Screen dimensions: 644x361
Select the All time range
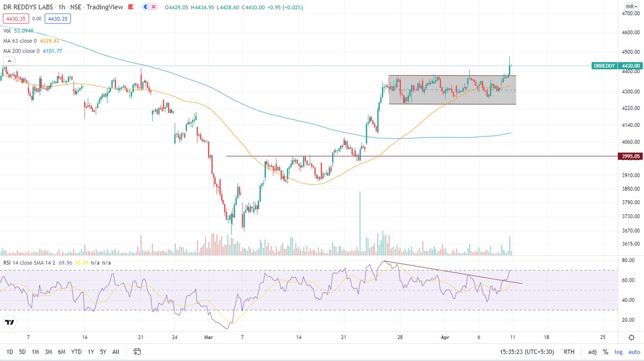[x=116, y=352]
